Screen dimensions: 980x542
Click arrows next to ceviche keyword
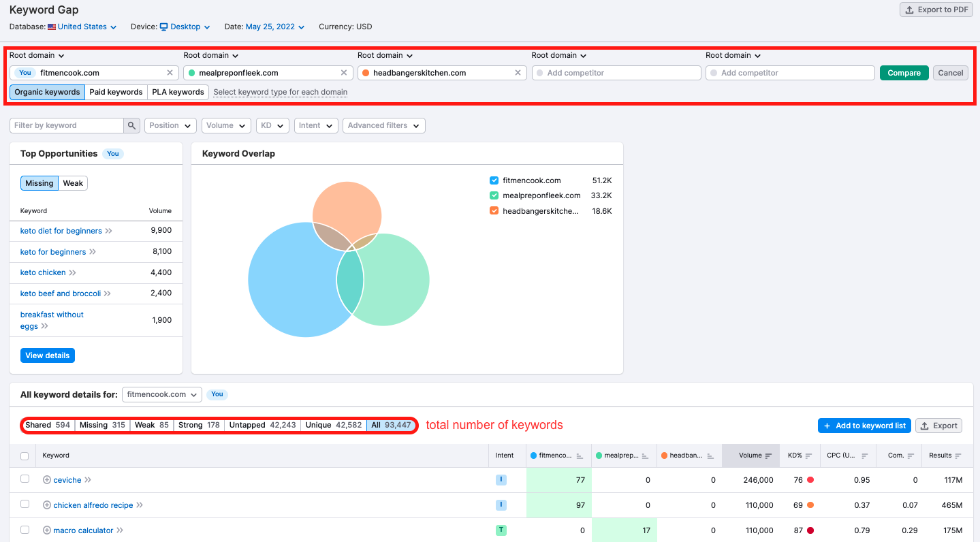tap(88, 480)
